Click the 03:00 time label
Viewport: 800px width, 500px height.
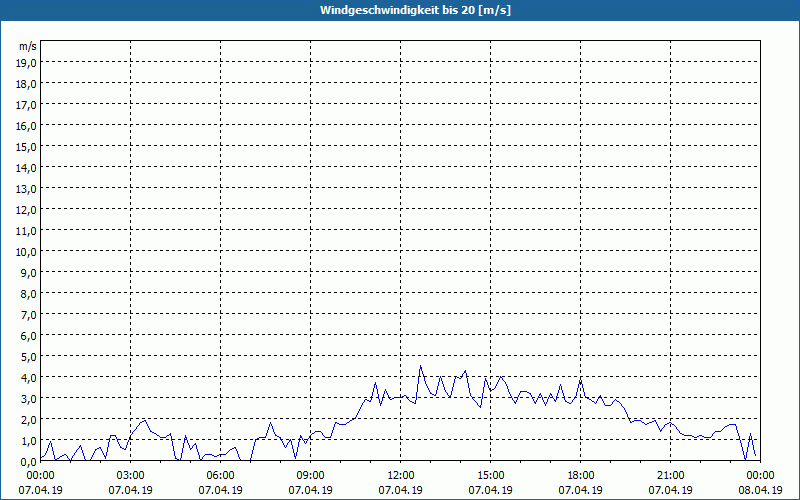coord(131,476)
